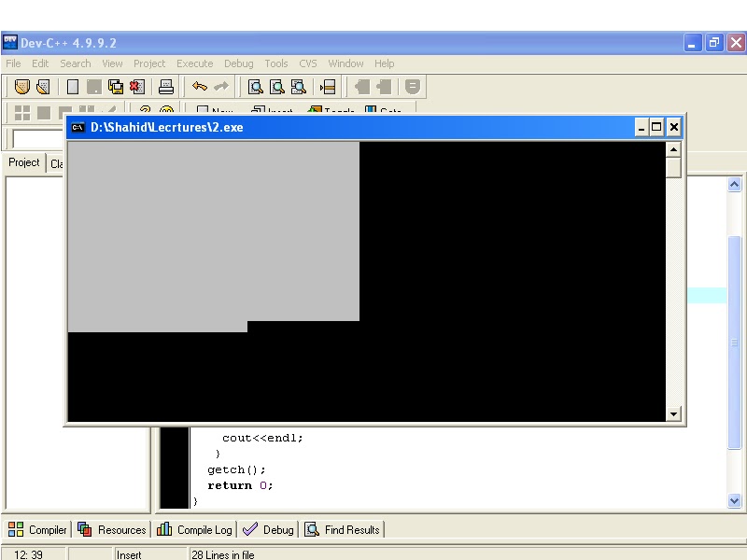The height and width of the screenshot is (560, 747).
Task: Click the Replace magnifier icon
Action: click(x=277, y=87)
